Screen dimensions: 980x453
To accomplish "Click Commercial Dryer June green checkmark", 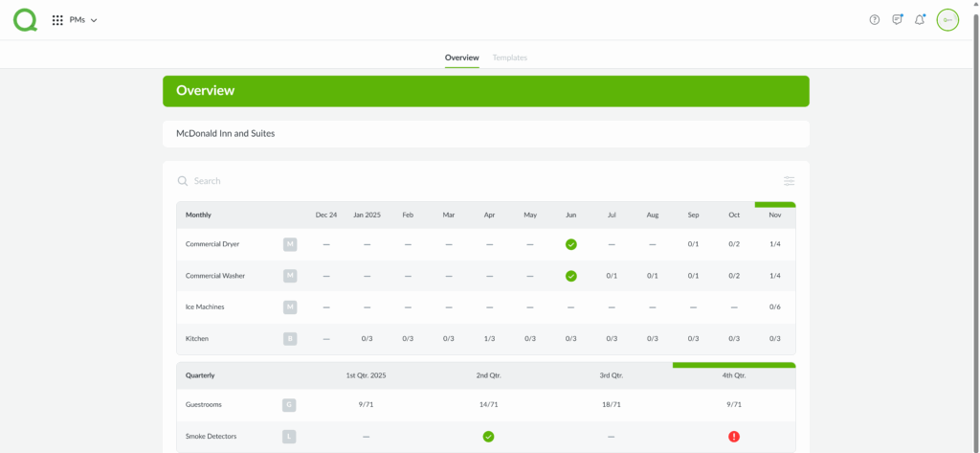I will click(x=571, y=244).
